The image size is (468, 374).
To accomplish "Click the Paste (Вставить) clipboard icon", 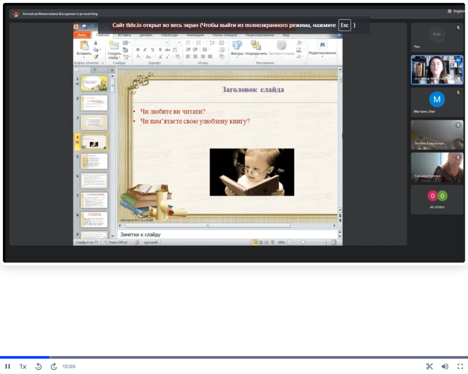I will 84,45.
